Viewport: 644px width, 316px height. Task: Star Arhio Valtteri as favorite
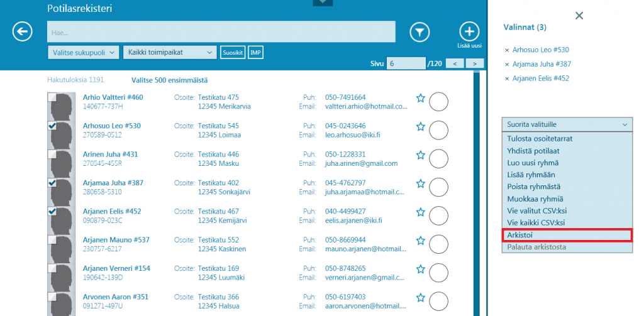pos(420,98)
